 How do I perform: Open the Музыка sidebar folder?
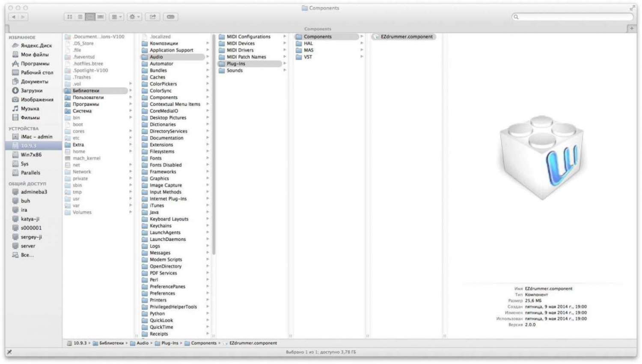[x=30, y=109]
